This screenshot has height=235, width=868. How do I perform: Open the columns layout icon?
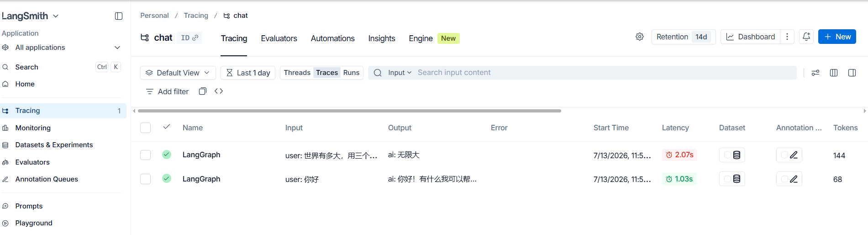(x=834, y=73)
